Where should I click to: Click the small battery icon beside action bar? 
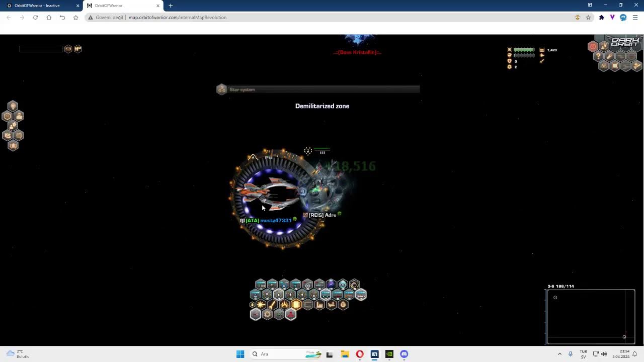pos(252,305)
